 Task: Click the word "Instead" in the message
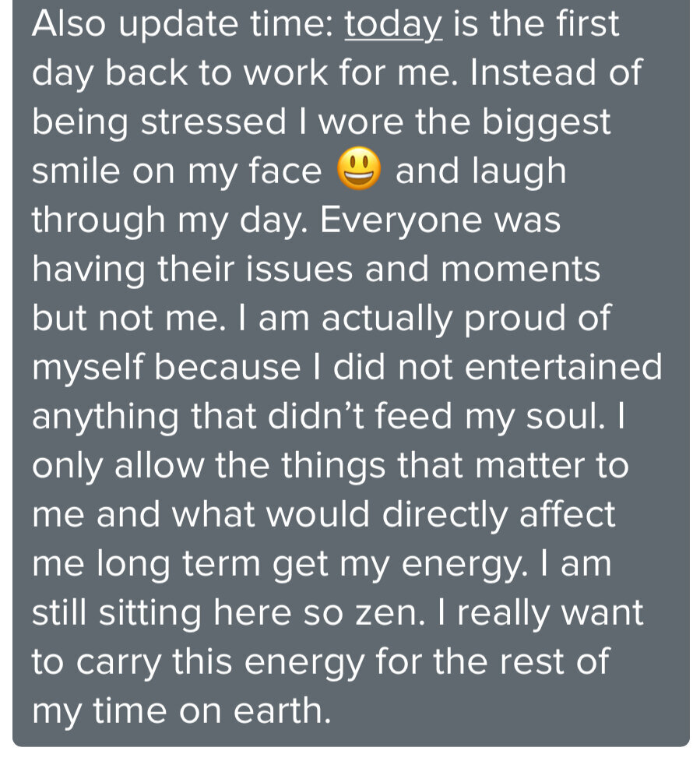(x=533, y=72)
